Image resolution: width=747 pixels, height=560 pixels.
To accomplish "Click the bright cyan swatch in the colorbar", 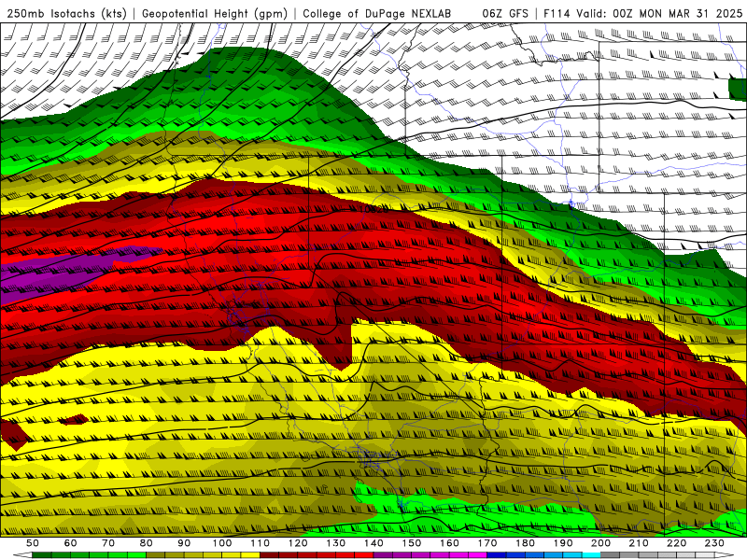I will [591, 555].
